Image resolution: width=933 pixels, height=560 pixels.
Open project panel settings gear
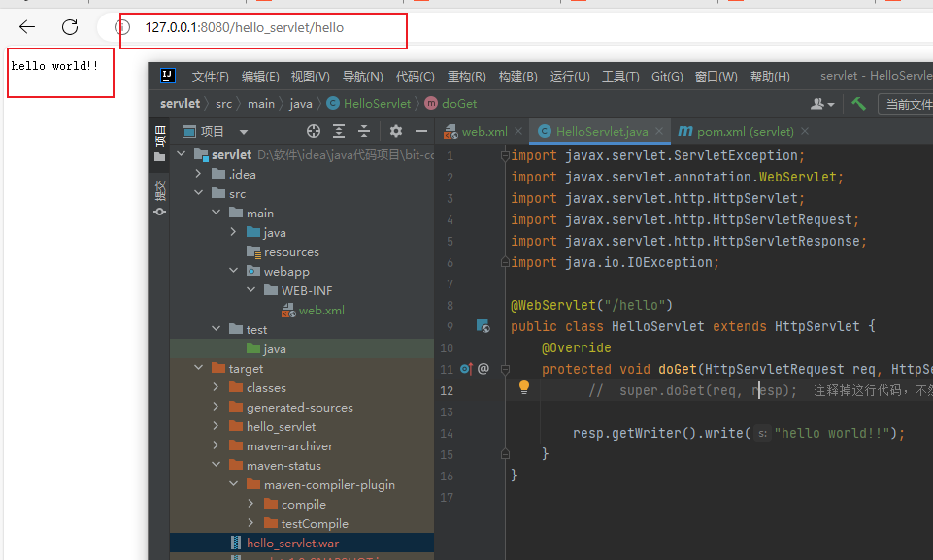pos(396,131)
